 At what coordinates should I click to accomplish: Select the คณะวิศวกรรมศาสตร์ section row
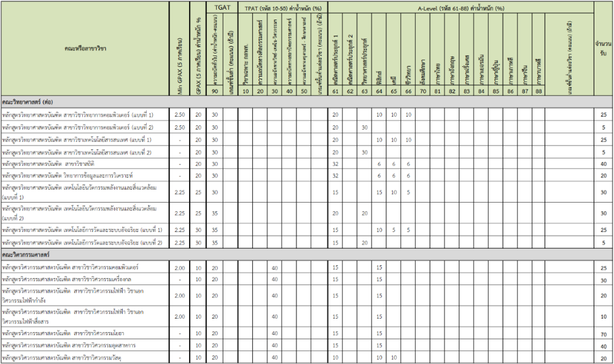click(x=26, y=254)
